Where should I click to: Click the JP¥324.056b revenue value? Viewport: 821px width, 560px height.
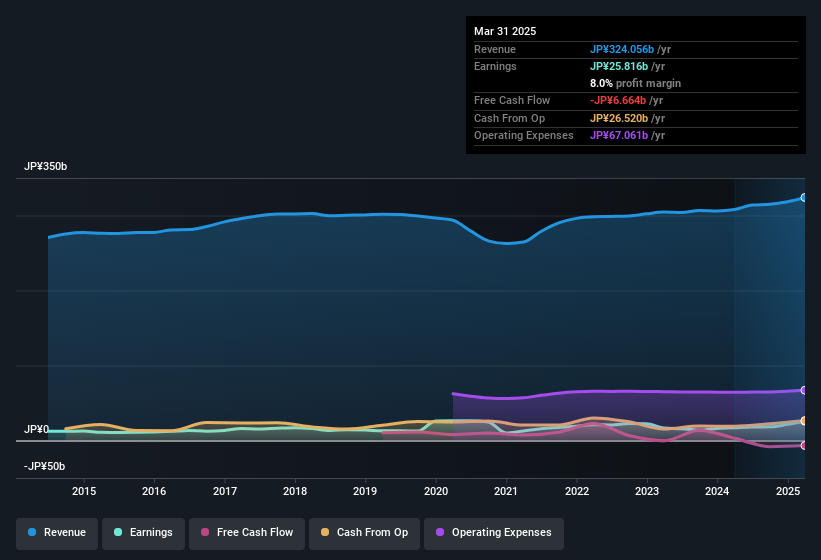click(x=622, y=49)
